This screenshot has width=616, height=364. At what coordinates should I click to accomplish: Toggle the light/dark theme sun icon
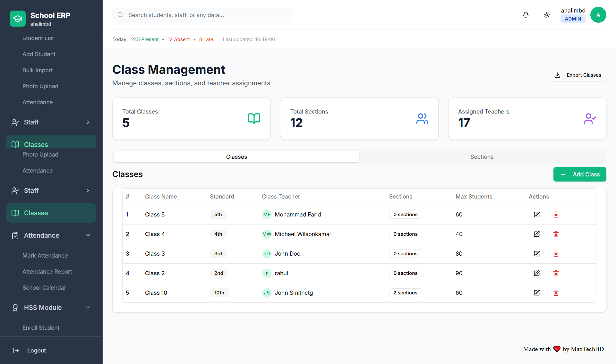(x=547, y=15)
